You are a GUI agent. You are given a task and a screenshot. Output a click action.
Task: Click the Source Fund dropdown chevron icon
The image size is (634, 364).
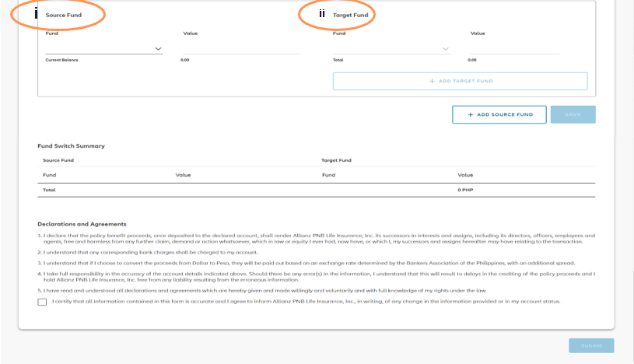159,49
